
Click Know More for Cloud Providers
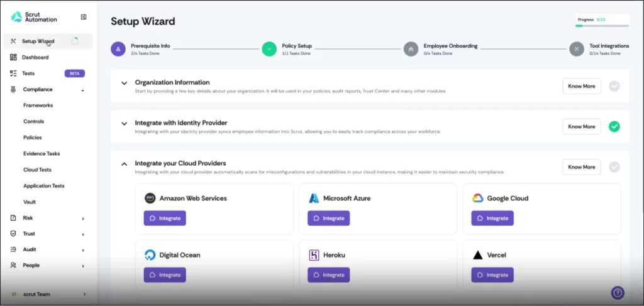tap(582, 167)
